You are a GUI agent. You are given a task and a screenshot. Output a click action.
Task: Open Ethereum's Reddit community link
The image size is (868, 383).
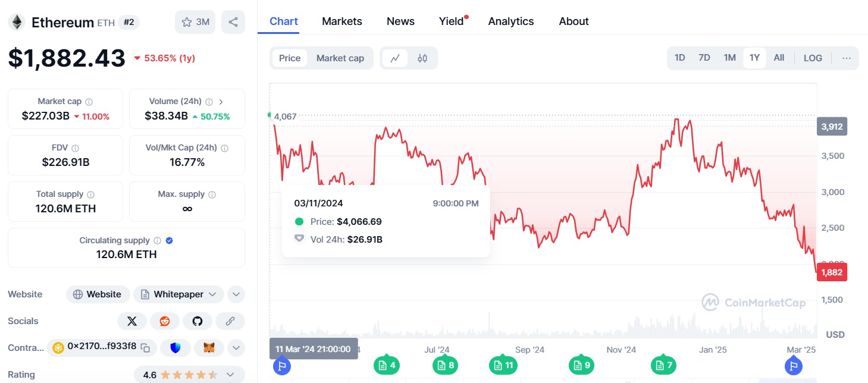(x=165, y=321)
